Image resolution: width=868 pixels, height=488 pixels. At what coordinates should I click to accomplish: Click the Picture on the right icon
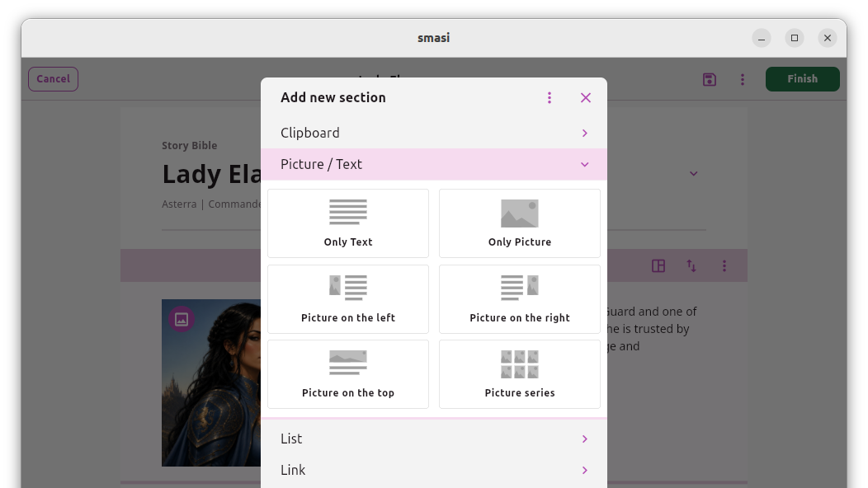tap(520, 288)
